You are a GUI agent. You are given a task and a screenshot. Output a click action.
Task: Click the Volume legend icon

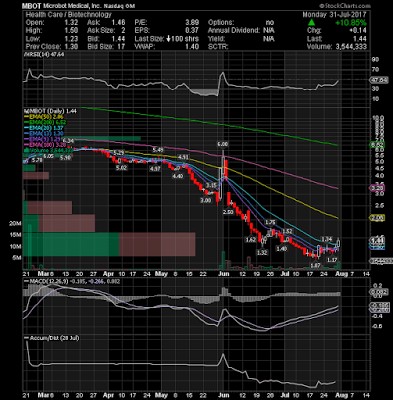coord(25,151)
